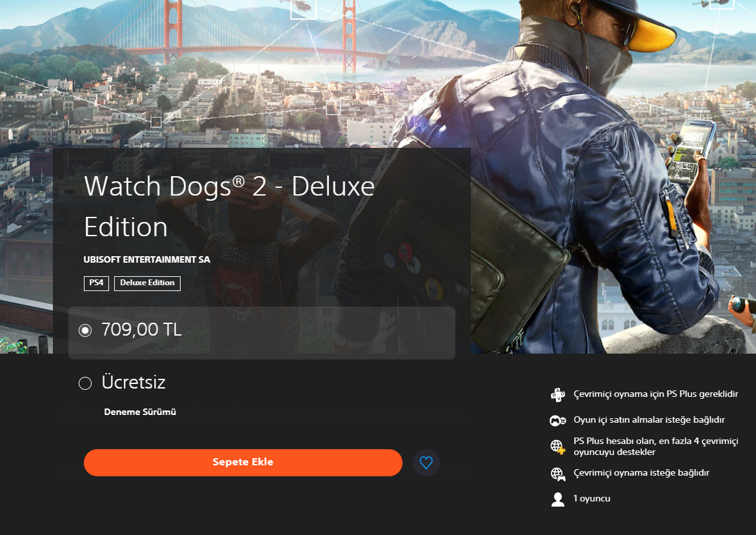Click the PS4 platform tag
756x535 pixels.
pyautogui.click(x=96, y=283)
